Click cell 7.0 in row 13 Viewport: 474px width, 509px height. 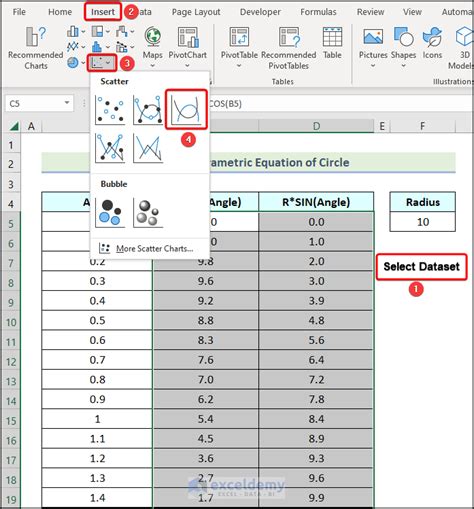point(206,379)
